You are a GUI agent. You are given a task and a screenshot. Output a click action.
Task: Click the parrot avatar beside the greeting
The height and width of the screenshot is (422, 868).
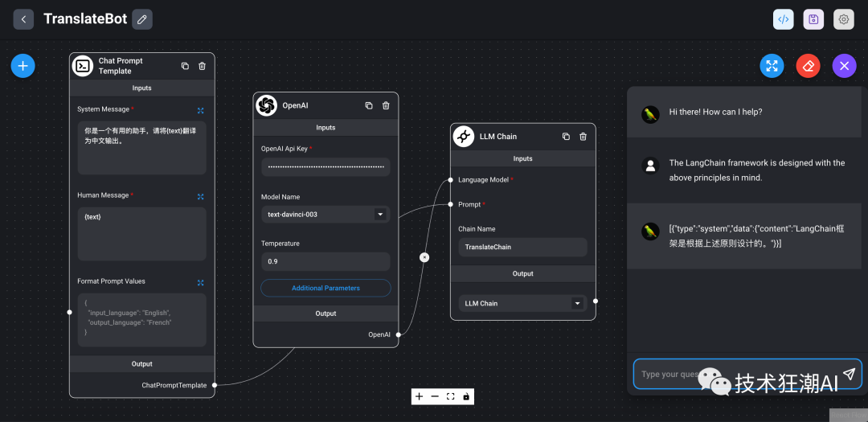(x=650, y=115)
